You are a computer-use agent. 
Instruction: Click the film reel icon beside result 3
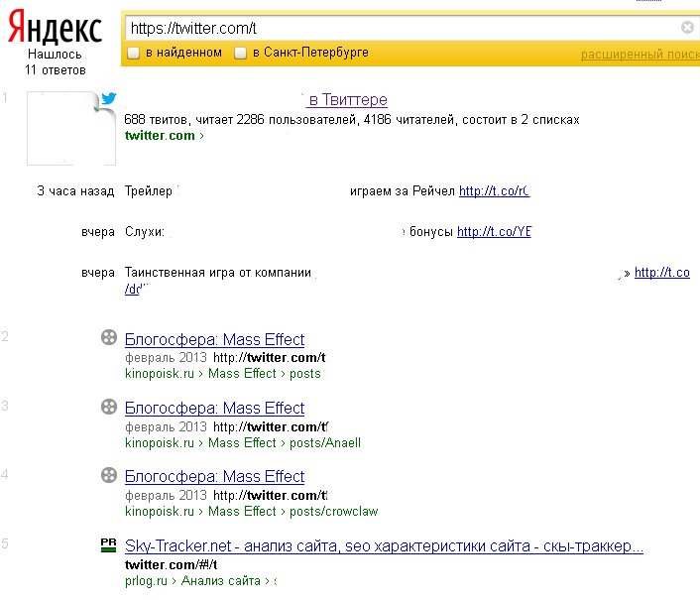pos(109,407)
